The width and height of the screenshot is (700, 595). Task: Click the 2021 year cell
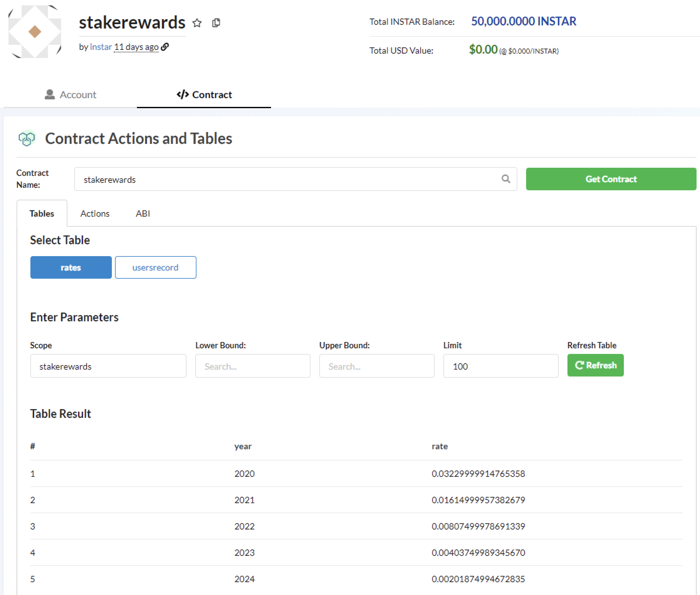click(244, 500)
